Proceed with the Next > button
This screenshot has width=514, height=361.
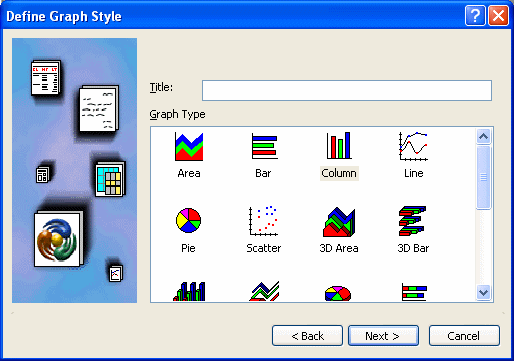(x=383, y=336)
